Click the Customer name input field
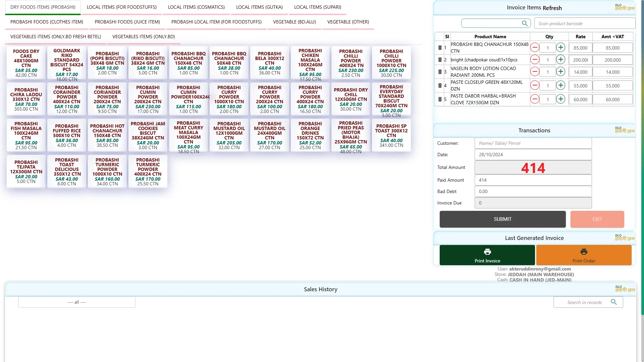 point(533,143)
